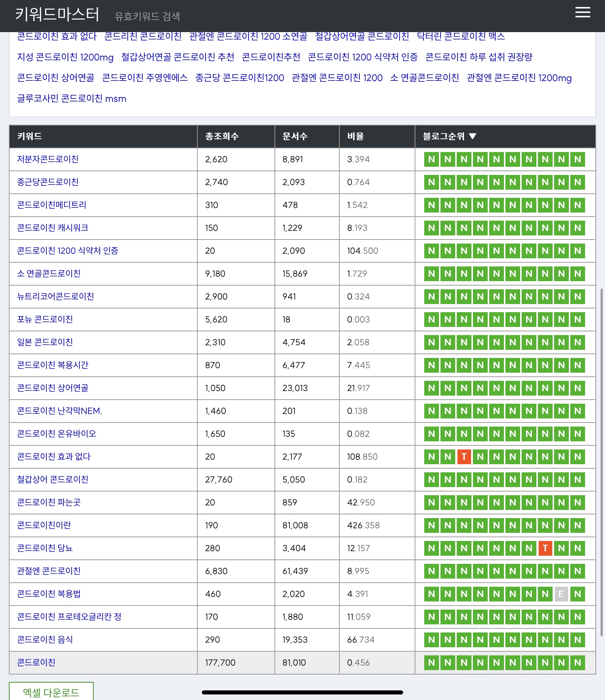Open related keyword 콘드로이친 하루 섭취 권장량
The height and width of the screenshot is (700, 605).
click(479, 57)
